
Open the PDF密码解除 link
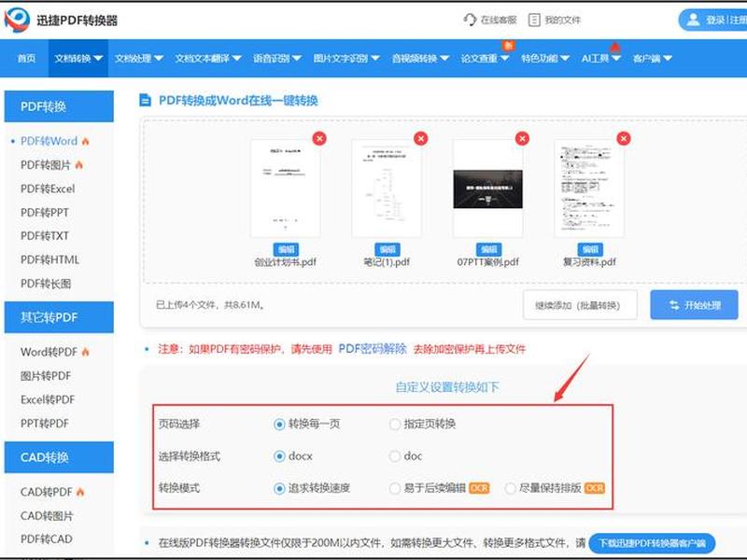click(x=372, y=349)
